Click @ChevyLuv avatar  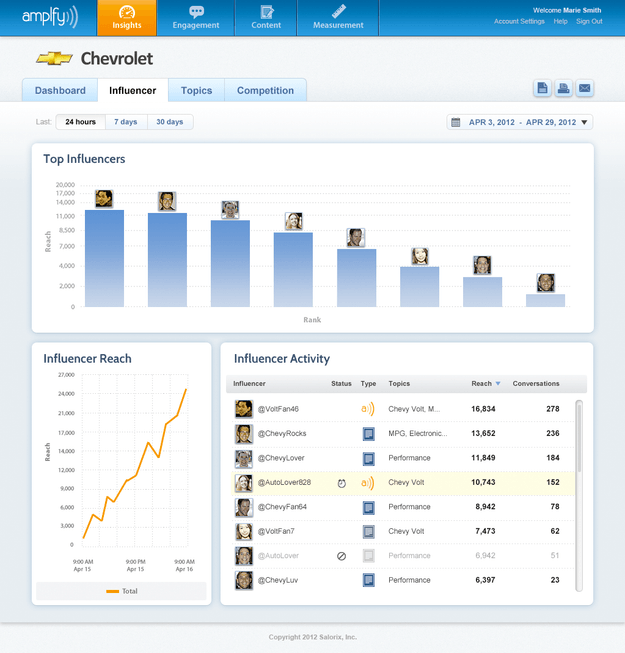[x=244, y=581]
